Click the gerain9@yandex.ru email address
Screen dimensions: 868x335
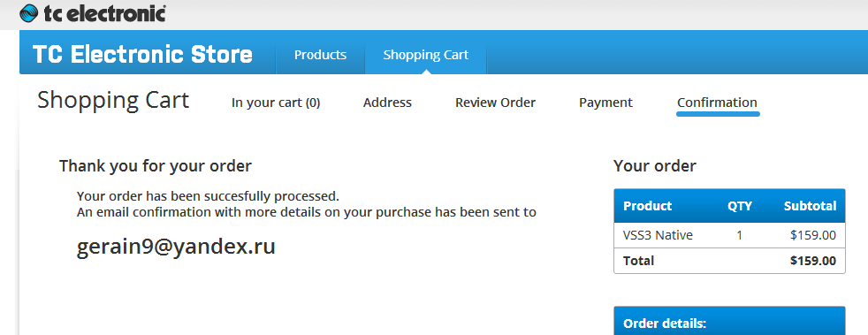coord(176,247)
